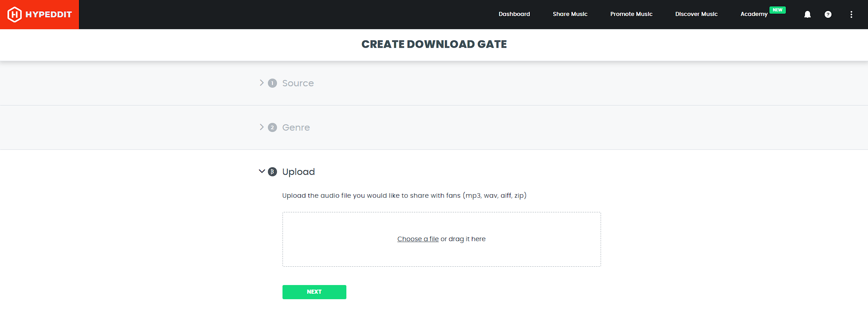Click the green NEW badge beside Academy
The width and height of the screenshot is (868, 317).
coord(778,10)
